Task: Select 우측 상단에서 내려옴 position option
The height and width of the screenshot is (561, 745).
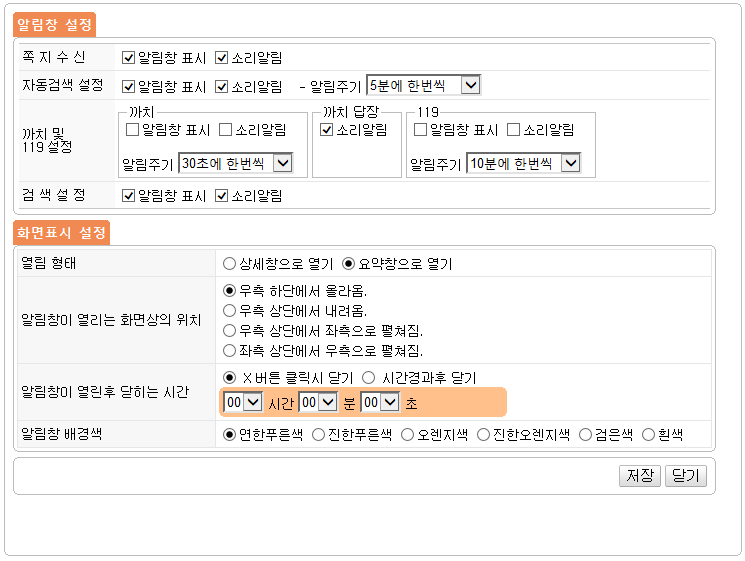Action: click(x=230, y=310)
